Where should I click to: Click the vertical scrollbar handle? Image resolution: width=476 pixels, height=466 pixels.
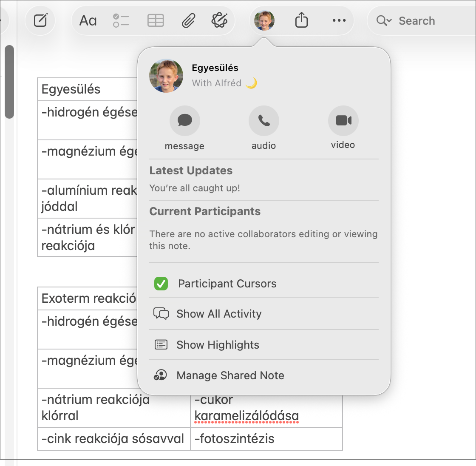point(9,82)
